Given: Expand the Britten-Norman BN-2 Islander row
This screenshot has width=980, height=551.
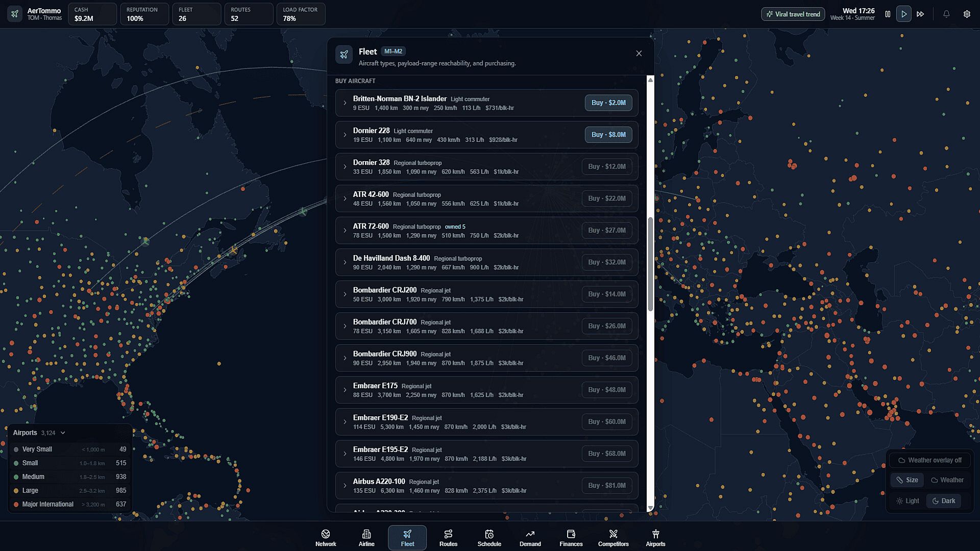Looking at the screenshot, I should (345, 103).
